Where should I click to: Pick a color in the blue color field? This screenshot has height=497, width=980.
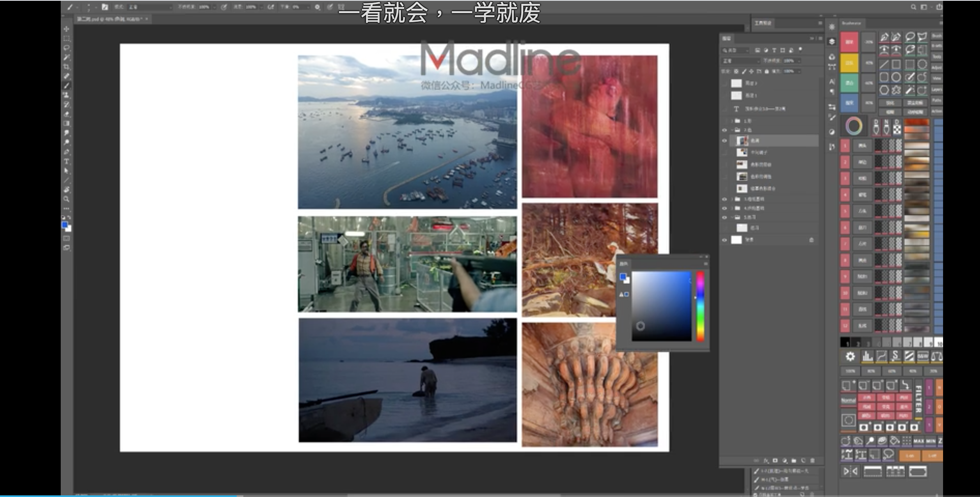coord(661,306)
